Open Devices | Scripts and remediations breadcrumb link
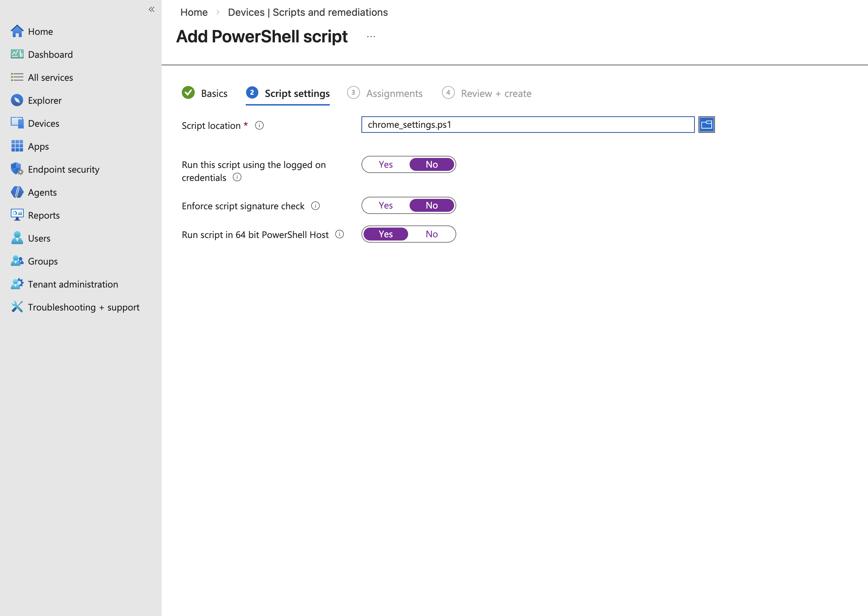The width and height of the screenshot is (868, 616). [x=308, y=12]
